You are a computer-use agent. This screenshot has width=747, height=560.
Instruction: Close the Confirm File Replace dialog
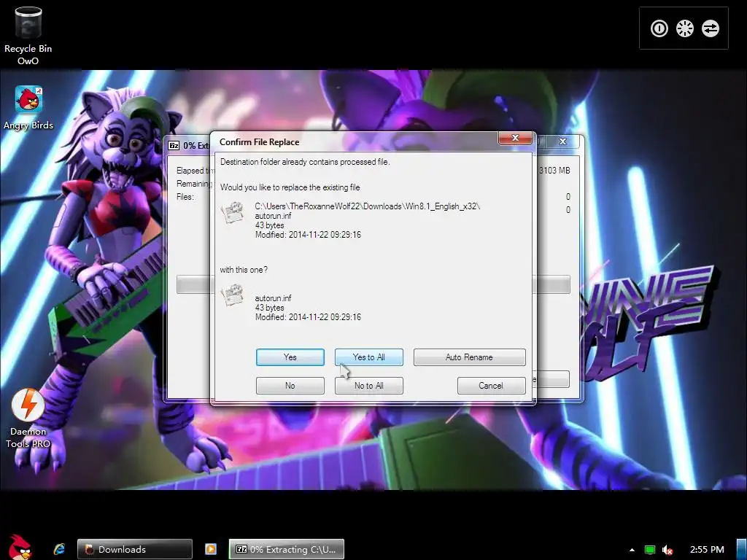[x=515, y=138]
